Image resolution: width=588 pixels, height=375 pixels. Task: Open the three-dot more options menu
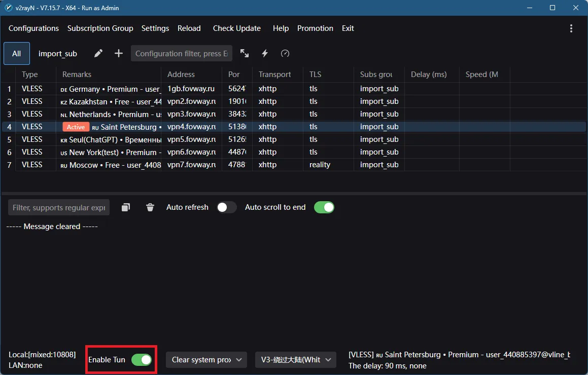571,28
